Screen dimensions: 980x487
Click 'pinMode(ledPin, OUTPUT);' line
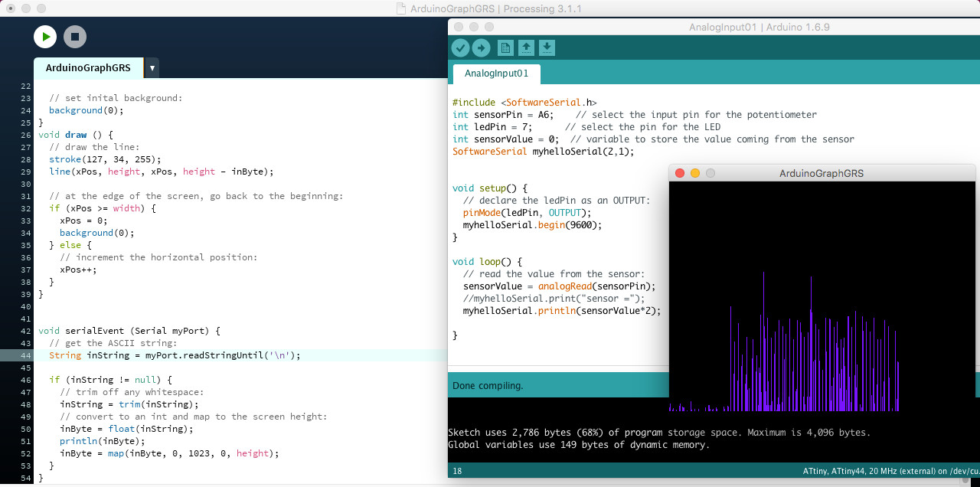click(x=528, y=213)
